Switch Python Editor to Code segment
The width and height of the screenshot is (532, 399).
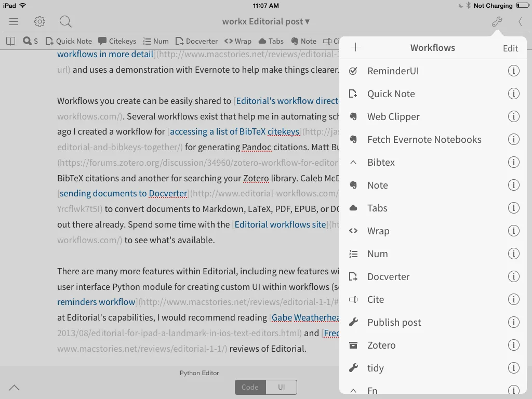point(250,387)
